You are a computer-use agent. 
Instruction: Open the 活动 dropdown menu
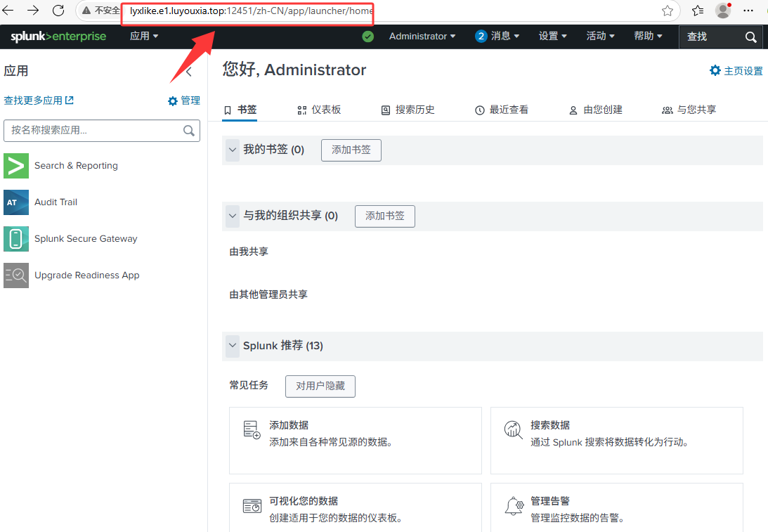(600, 37)
